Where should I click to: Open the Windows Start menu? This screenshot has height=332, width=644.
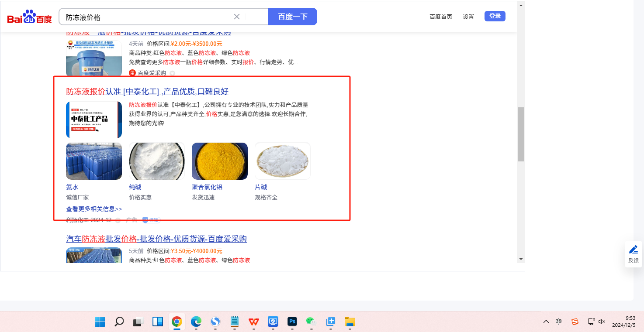[x=100, y=322]
